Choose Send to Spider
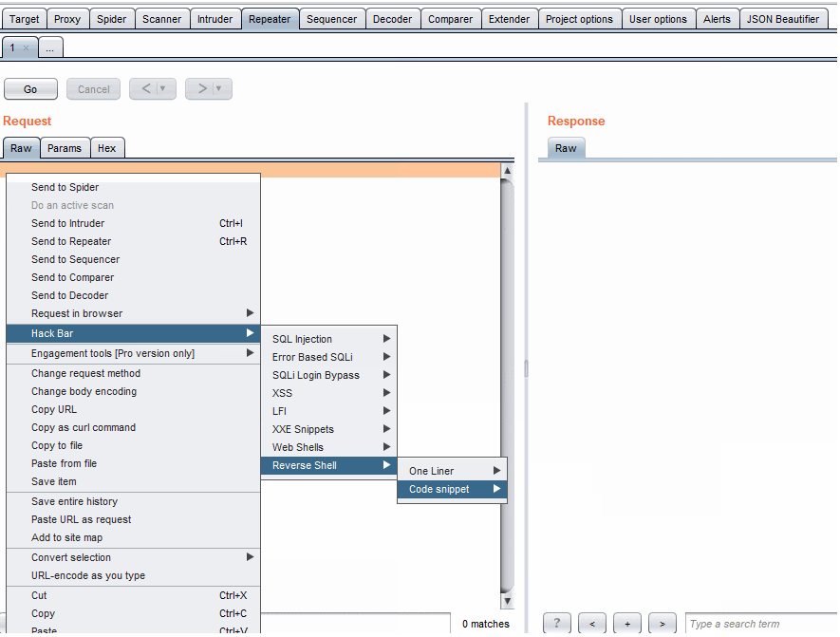This screenshot has width=840, height=637. (134, 188)
